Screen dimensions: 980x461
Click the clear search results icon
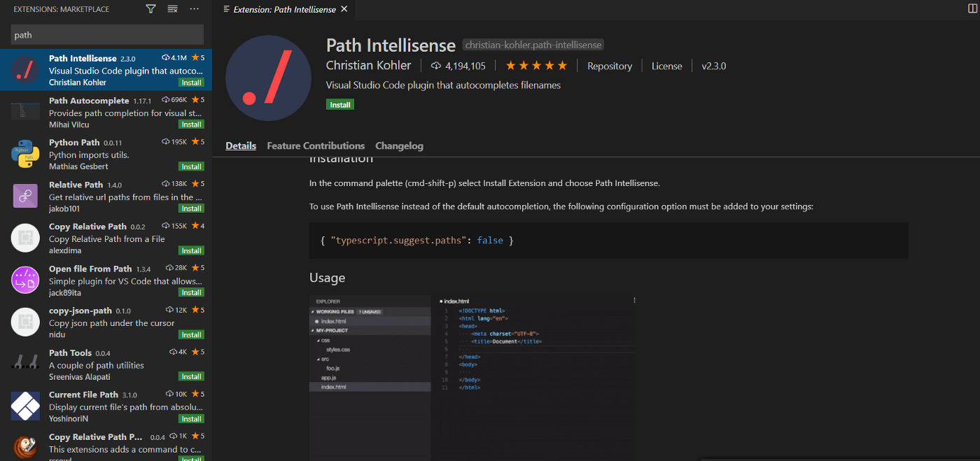click(172, 9)
